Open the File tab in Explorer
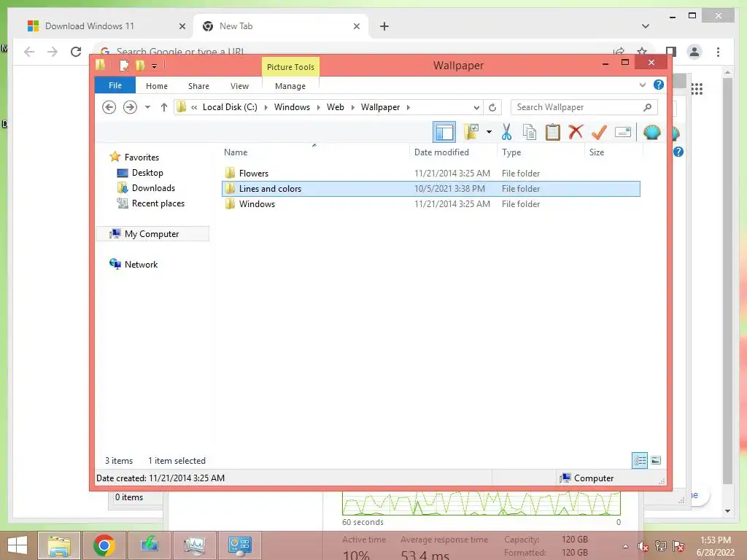 (x=115, y=86)
